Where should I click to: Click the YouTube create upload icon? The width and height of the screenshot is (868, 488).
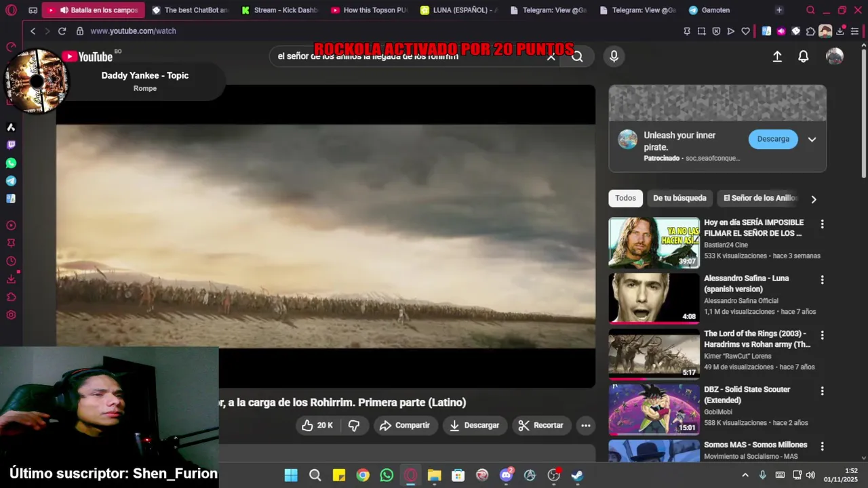(x=777, y=57)
